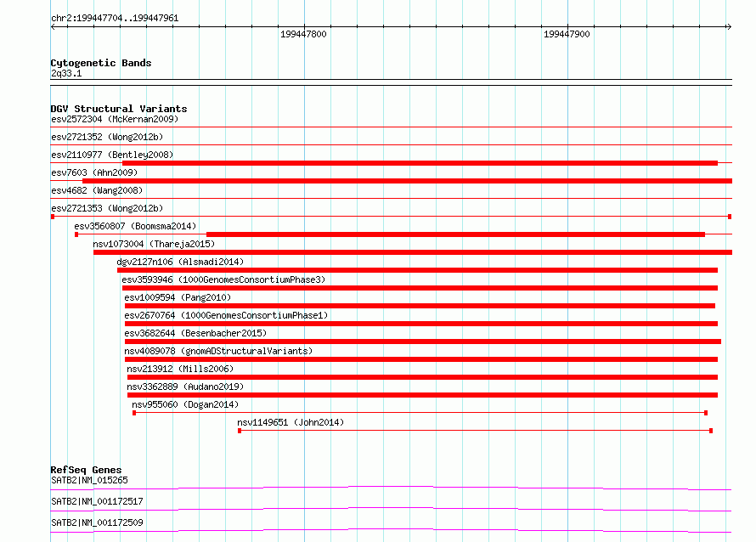Image resolution: width=756 pixels, height=542 pixels.
Task: Open variant esv7603 (Ahn2009)
Action: [x=94, y=172]
